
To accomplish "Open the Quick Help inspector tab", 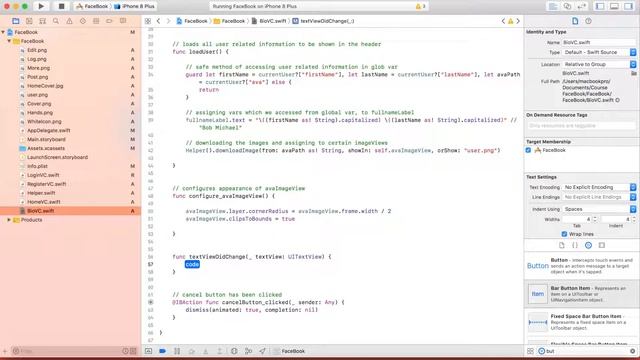I will tap(588, 21).
